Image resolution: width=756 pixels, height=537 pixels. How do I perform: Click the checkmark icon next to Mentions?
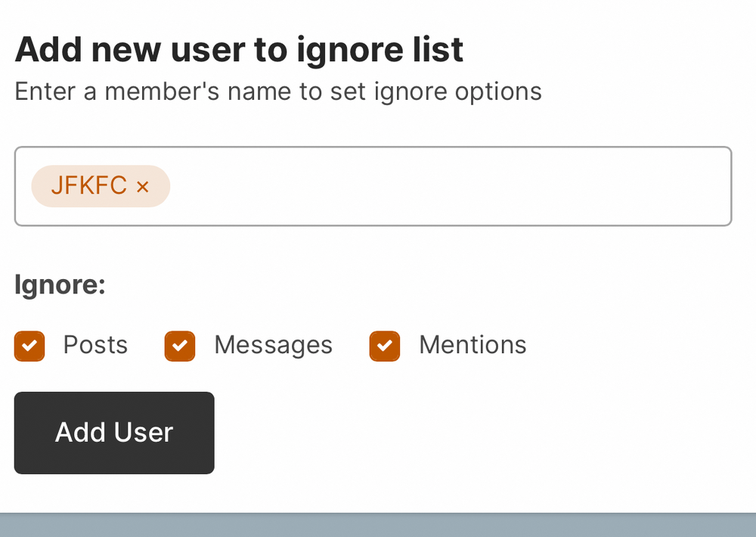click(x=385, y=346)
